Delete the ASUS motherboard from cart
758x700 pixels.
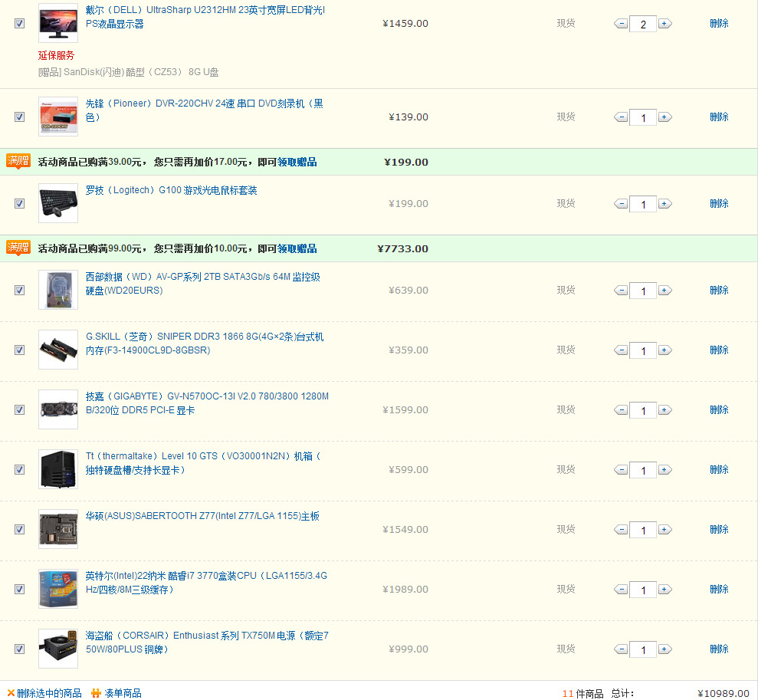719,529
